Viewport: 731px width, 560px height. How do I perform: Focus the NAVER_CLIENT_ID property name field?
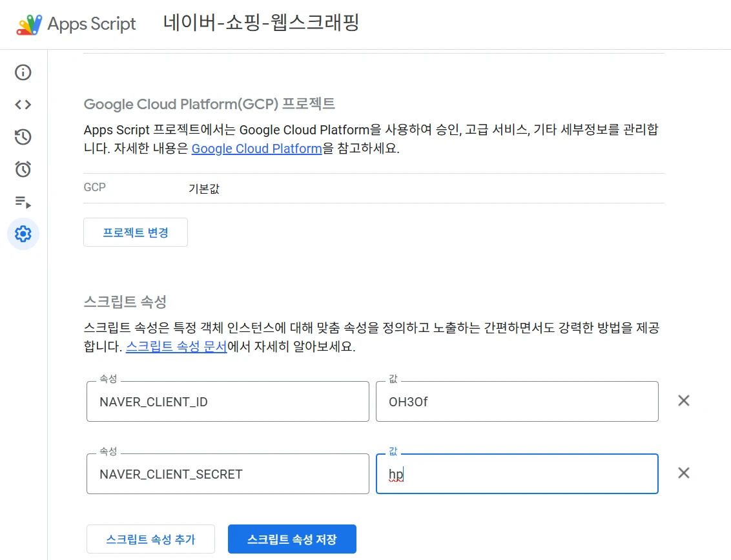pyautogui.click(x=227, y=402)
